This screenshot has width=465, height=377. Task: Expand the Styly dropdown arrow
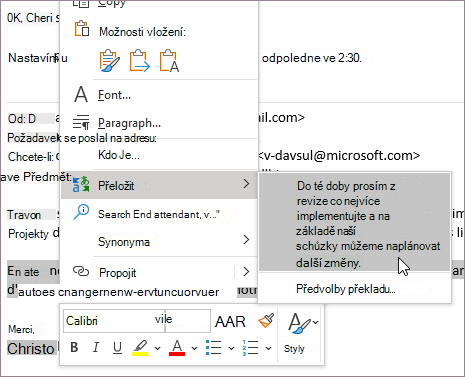[315, 322]
